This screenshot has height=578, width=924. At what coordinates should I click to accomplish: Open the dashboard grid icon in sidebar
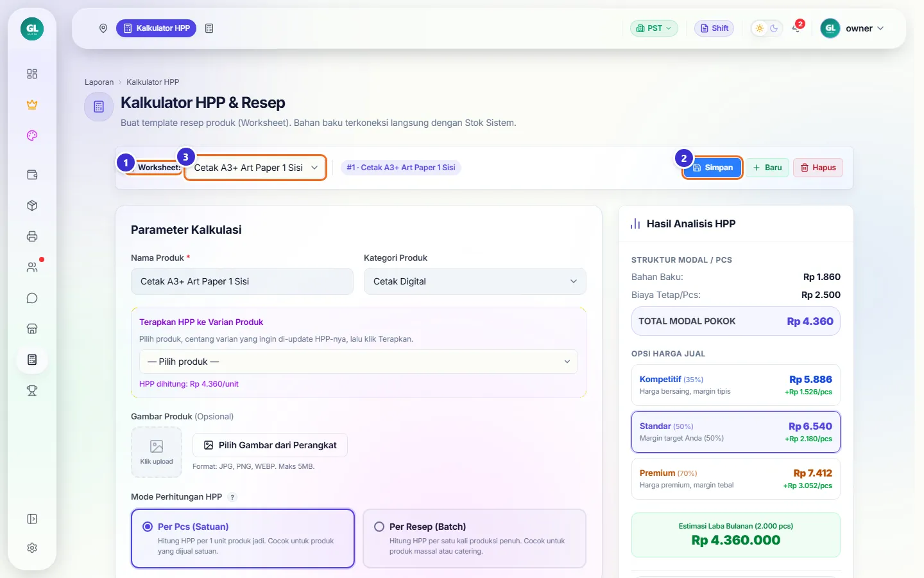(x=32, y=74)
